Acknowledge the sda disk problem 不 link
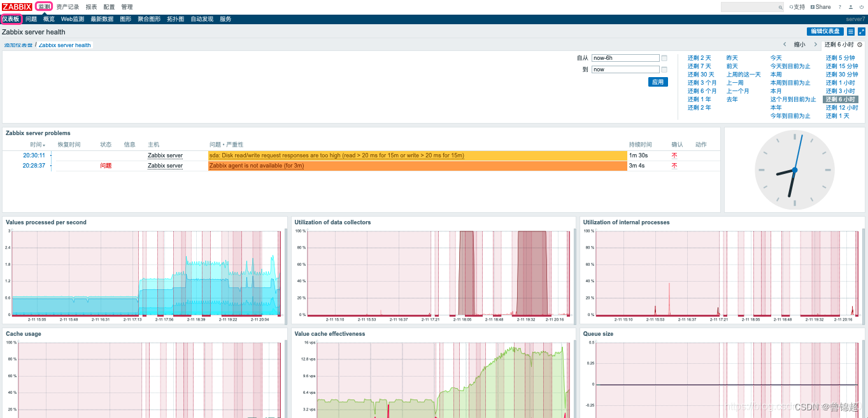This screenshot has width=868, height=418. 674,155
